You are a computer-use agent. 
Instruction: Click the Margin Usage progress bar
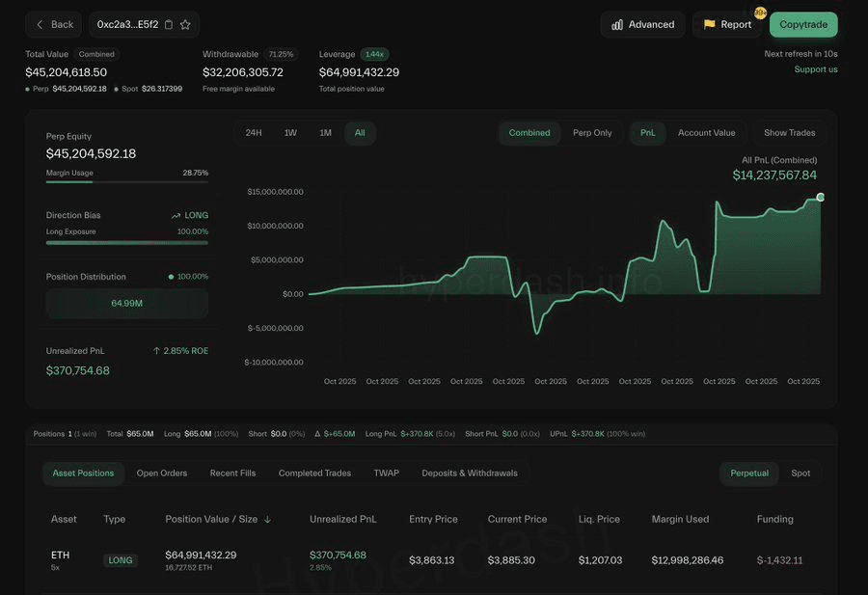tap(126, 181)
